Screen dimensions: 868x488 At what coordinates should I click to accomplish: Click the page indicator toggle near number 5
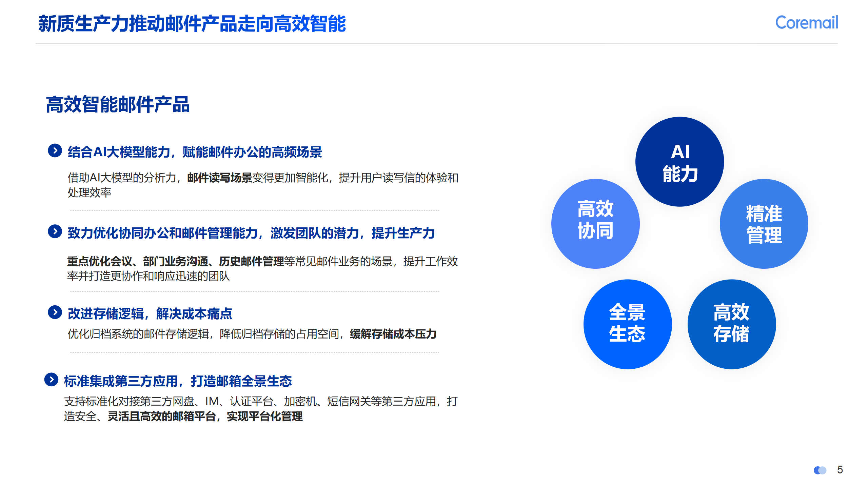pos(820,470)
